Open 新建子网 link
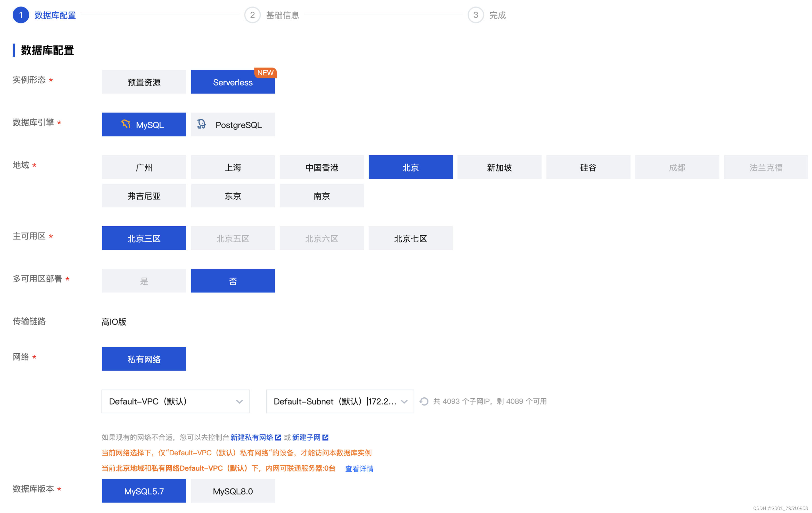812x513 pixels. (x=306, y=437)
